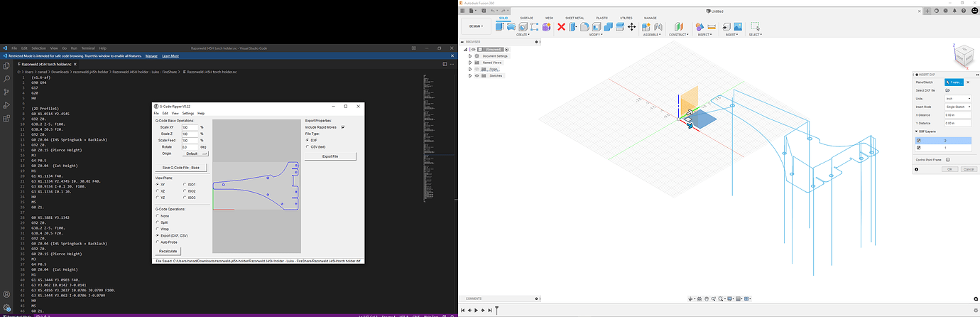The width and height of the screenshot is (980, 317).
Task: Click Export File button in G-Code Ripper
Action: (330, 156)
